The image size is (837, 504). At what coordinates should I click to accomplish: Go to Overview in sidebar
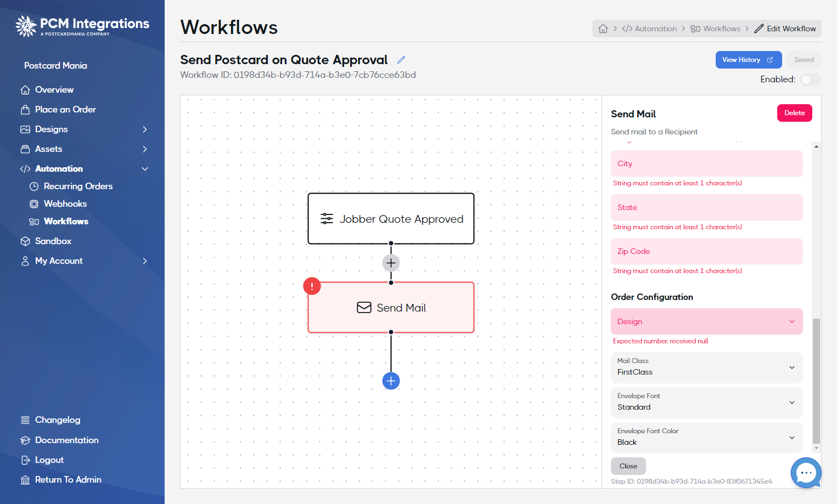coord(54,90)
